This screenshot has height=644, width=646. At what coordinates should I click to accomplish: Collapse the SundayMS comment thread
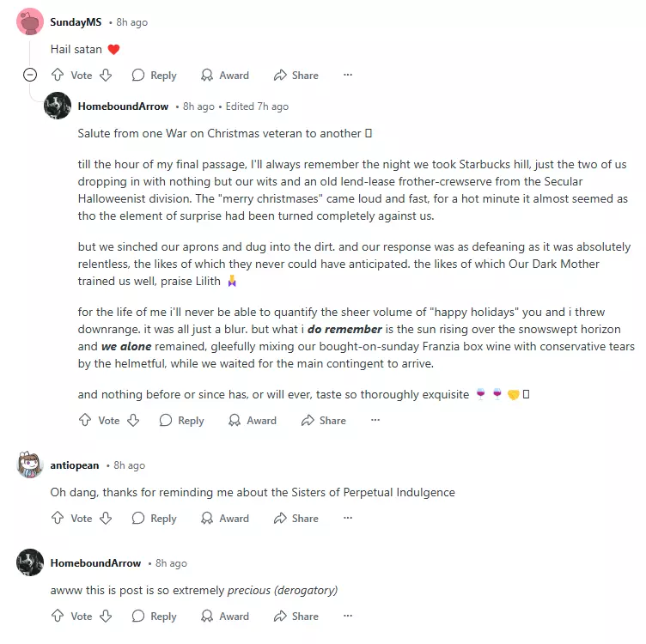click(x=30, y=75)
